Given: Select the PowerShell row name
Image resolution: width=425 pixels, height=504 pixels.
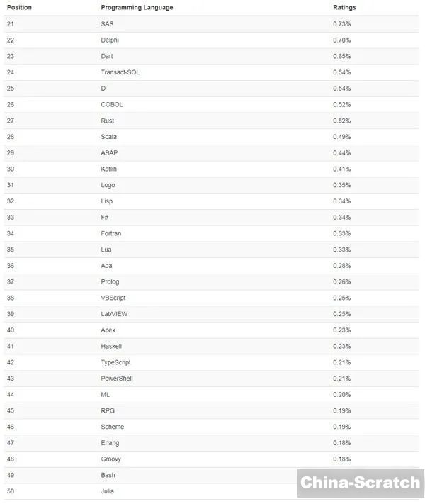Looking at the screenshot, I should 117,379.
